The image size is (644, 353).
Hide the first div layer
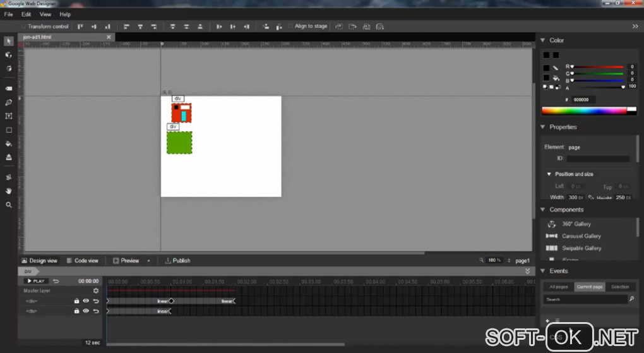86,301
